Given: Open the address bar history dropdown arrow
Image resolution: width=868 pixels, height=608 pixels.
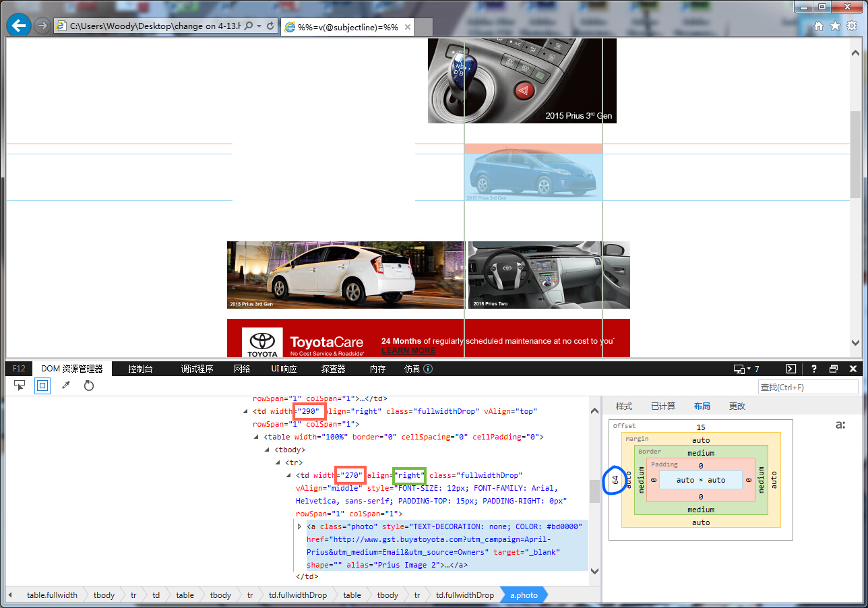Looking at the screenshot, I should [259, 26].
